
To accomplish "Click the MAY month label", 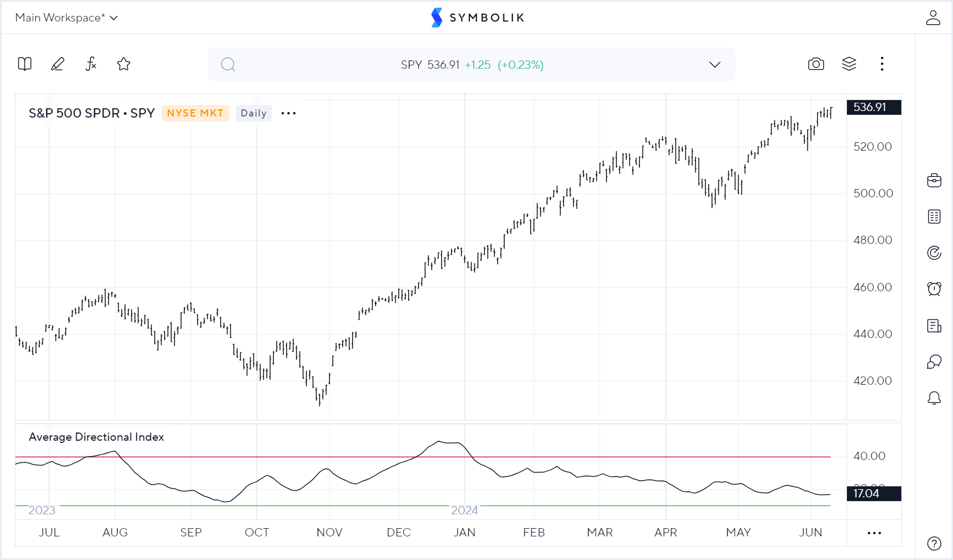I will (x=738, y=533).
